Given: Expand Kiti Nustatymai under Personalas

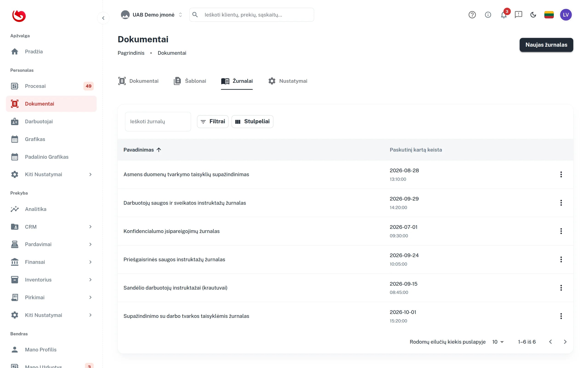Looking at the screenshot, I should [51, 175].
